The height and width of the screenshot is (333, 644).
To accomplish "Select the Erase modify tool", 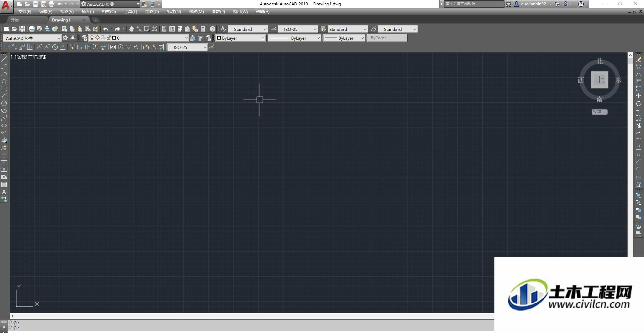I will [x=639, y=59].
